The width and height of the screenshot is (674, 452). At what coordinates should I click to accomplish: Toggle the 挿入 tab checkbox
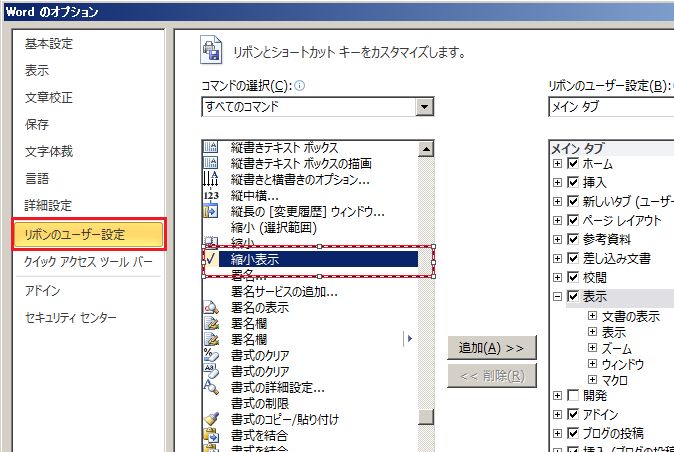tap(573, 182)
